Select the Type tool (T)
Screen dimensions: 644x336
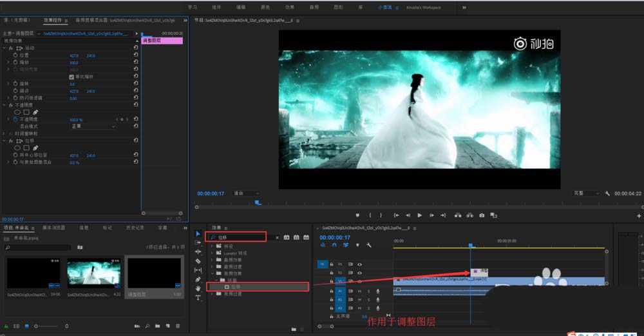pos(198,298)
